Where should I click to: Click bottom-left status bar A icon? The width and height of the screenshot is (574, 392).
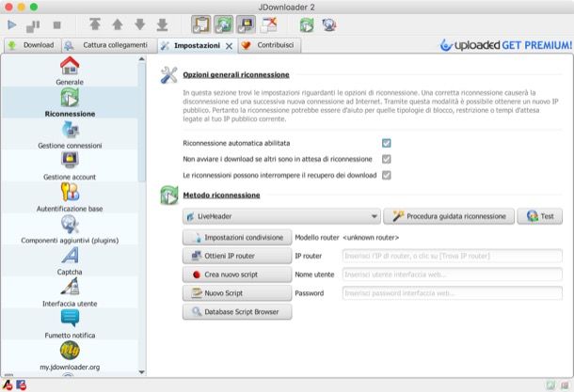click(x=8, y=385)
